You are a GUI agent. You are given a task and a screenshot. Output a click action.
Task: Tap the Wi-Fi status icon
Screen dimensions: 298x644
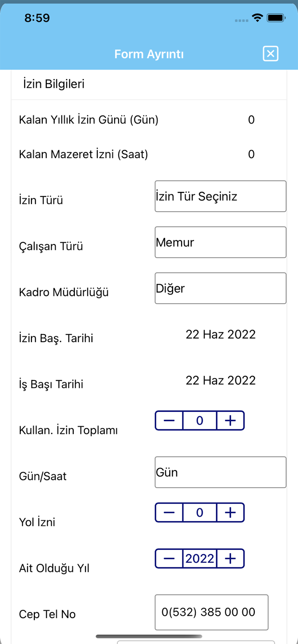pyautogui.click(x=257, y=18)
